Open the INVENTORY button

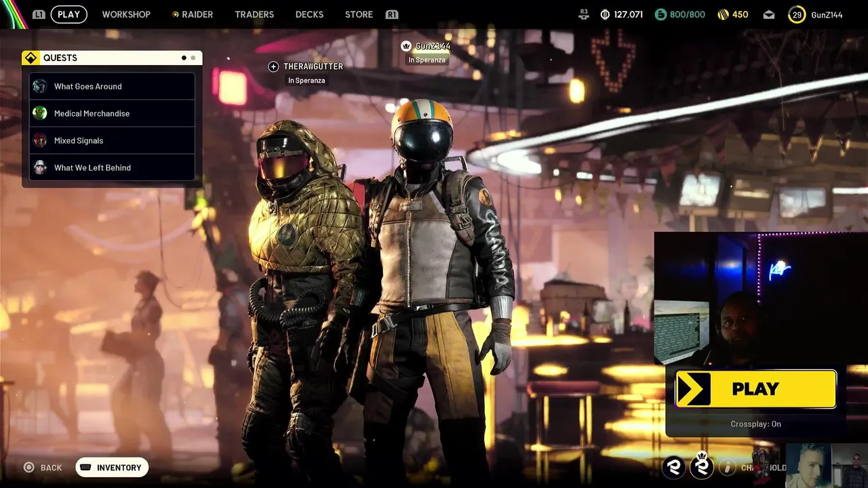(112, 468)
